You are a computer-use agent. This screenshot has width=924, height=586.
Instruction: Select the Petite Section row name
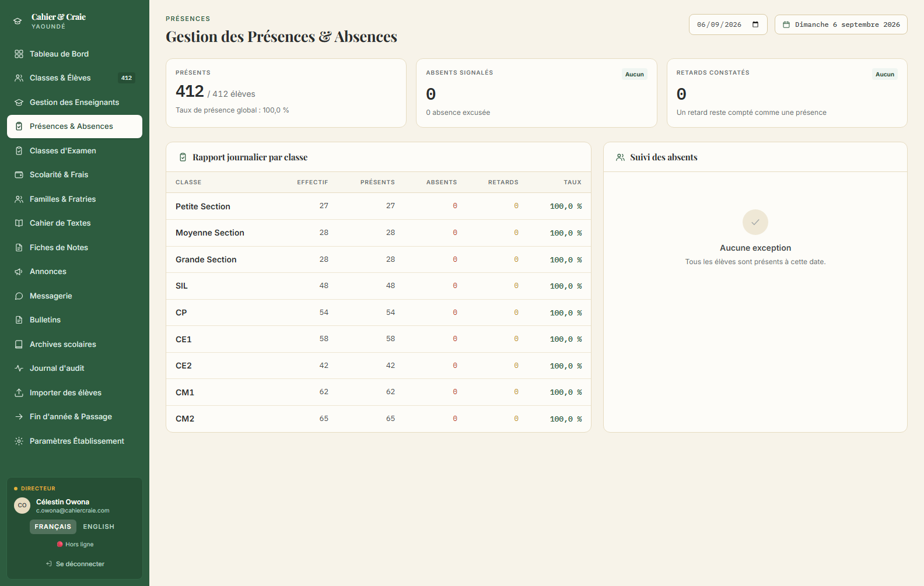click(x=203, y=206)
